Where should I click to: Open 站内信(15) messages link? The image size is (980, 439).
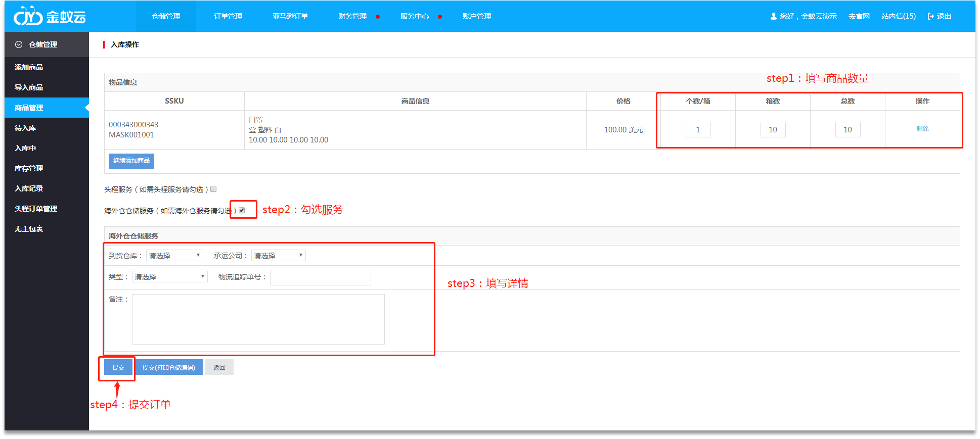tap(899, 16)
